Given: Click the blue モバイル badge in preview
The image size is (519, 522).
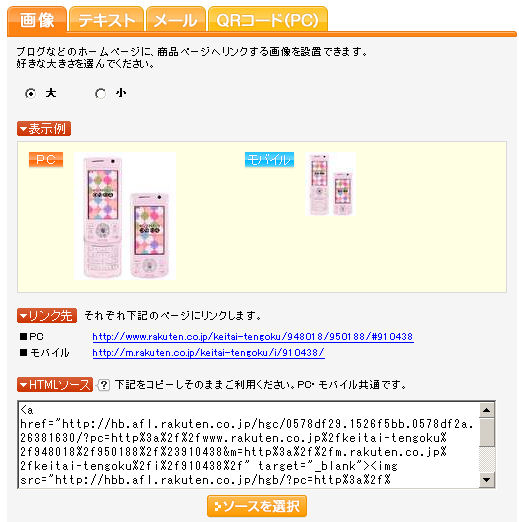Looking at the screenshot, I should (269, 160).
